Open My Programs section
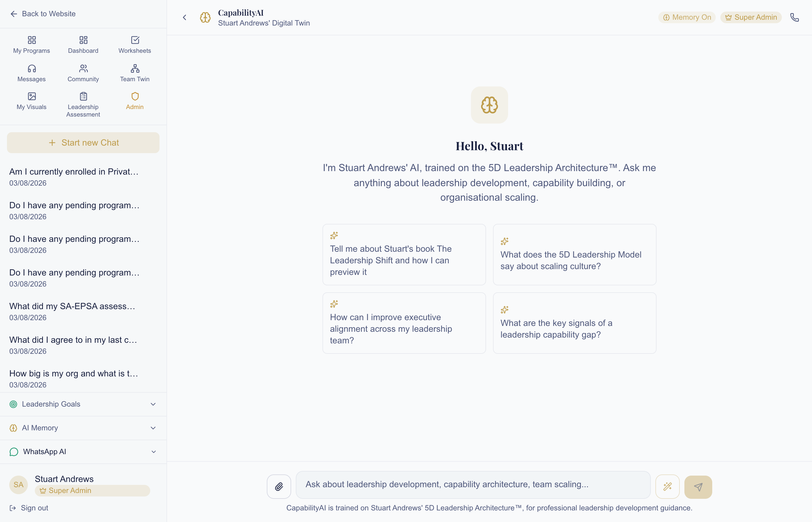The image size is (812, 522). coord(32,45)
